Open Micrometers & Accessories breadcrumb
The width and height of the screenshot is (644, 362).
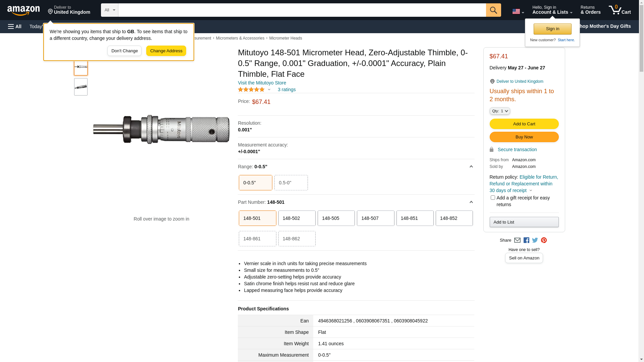[x=240, y=38]
